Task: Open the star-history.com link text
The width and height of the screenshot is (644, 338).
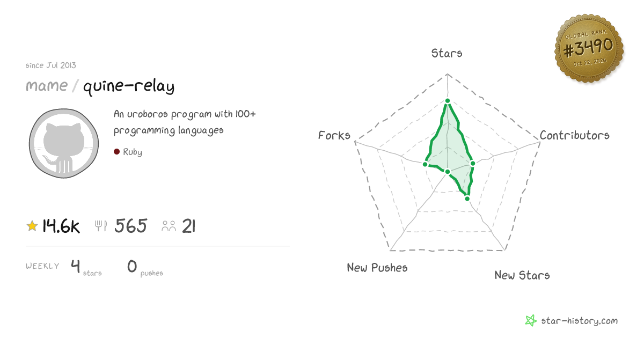Action: (579, 321)
